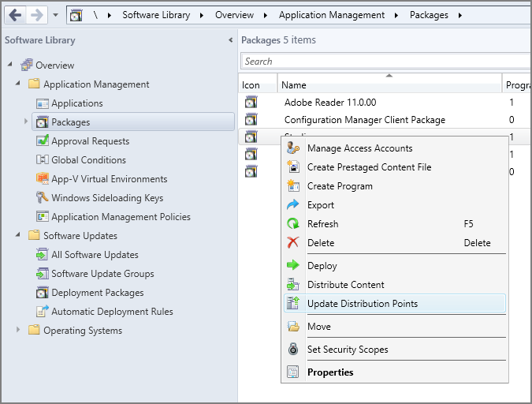This screenshot has width=532, height=404.
Task: Click the red Delete X icon
Action: click(294, 243)
